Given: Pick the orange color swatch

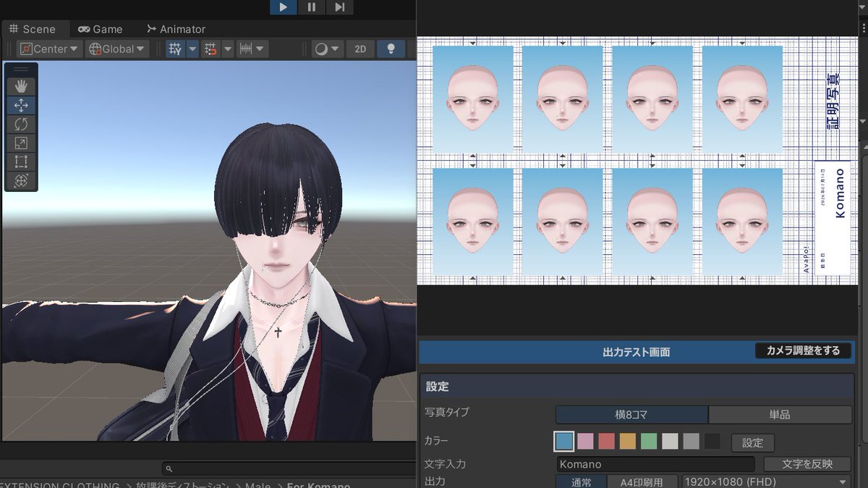Looking at the screenshot, I should click(x=628, y=441).
